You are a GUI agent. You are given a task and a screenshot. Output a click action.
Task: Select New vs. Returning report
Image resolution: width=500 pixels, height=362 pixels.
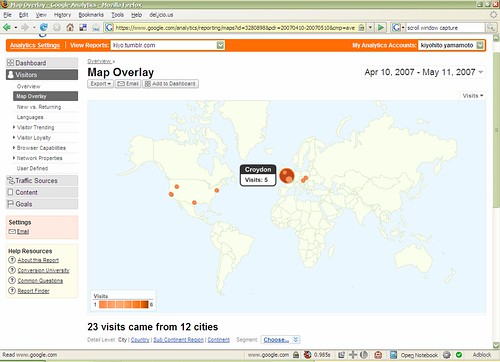(39, 107)
